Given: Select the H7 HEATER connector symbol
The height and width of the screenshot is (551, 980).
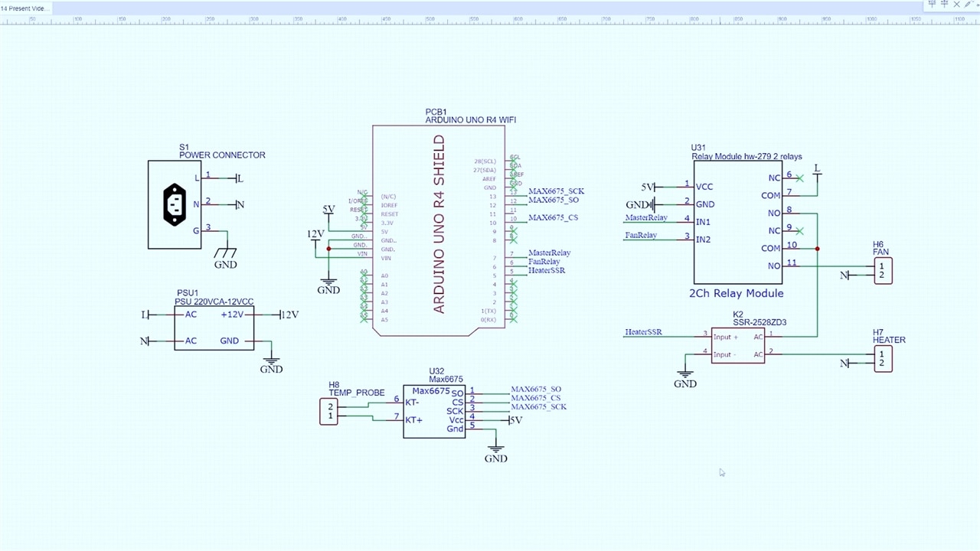Looking at the screenshot, I should [x=883, y=358].
